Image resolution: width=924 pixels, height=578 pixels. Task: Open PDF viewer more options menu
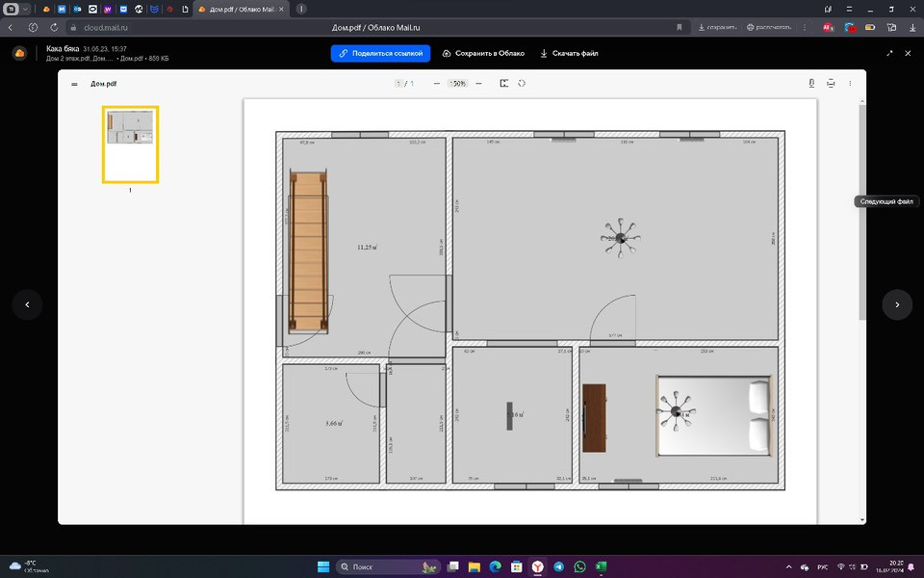point(850,84)
